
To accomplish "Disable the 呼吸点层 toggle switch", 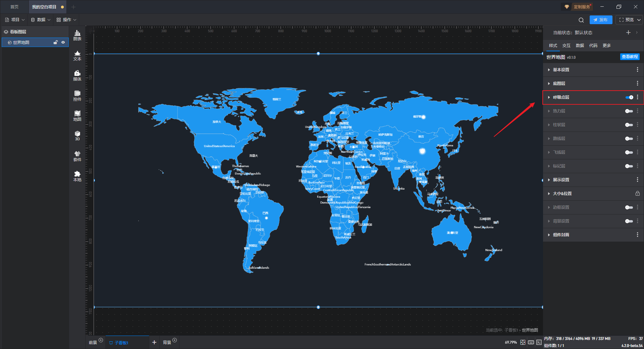I will pos(629,97).
